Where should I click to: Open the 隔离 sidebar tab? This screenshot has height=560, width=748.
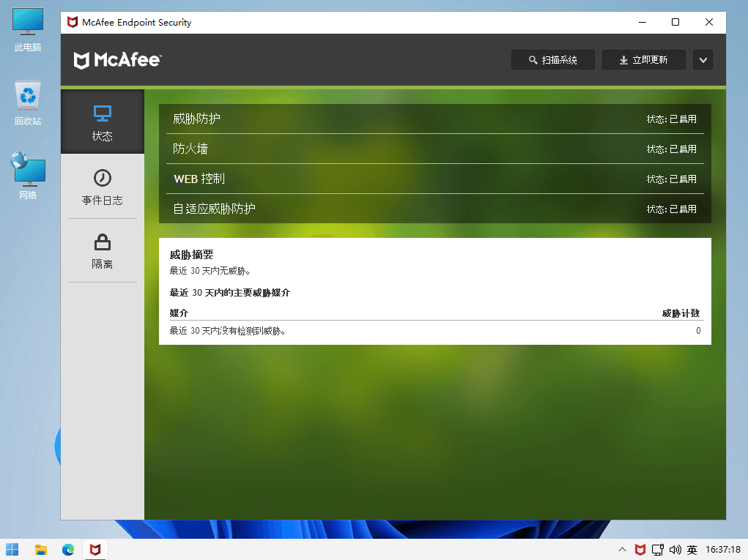[102, 251]
